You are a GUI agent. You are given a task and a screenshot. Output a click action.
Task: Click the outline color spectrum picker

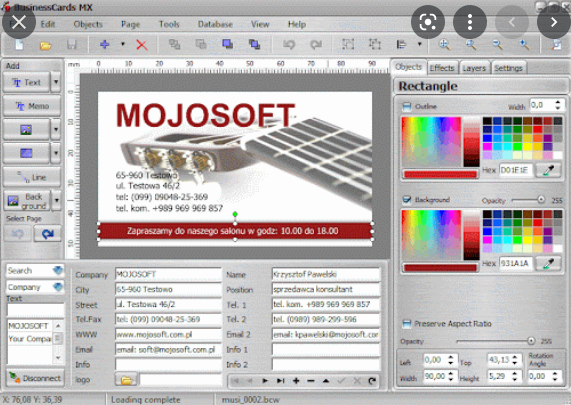tap(431, 142)
